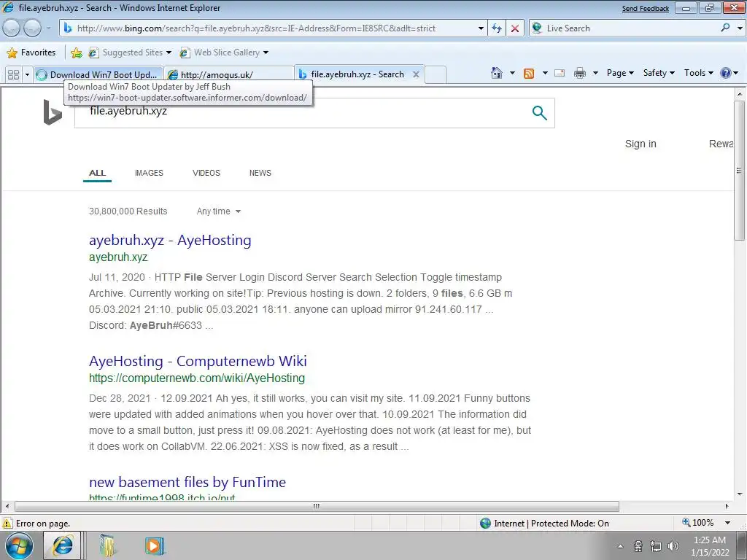
Task: Expand the Print options dropdown arrow
Action: click(x=595, y=73)
